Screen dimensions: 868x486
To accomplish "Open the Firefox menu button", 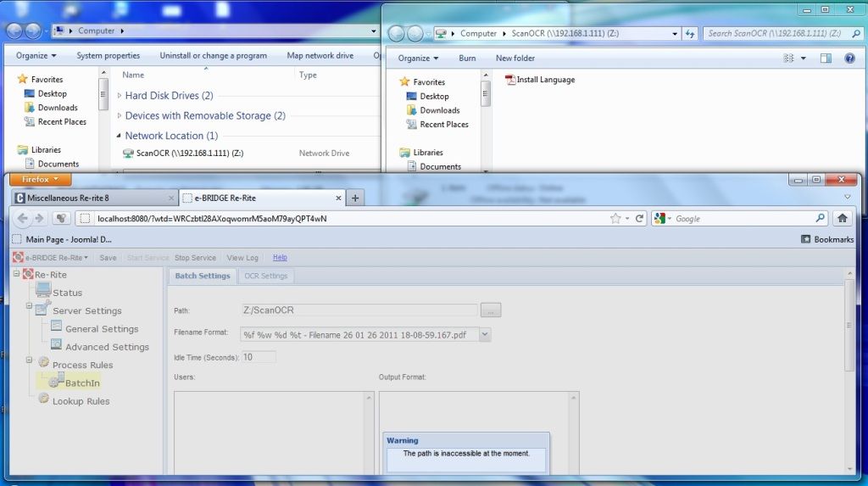I will point(40,179).
